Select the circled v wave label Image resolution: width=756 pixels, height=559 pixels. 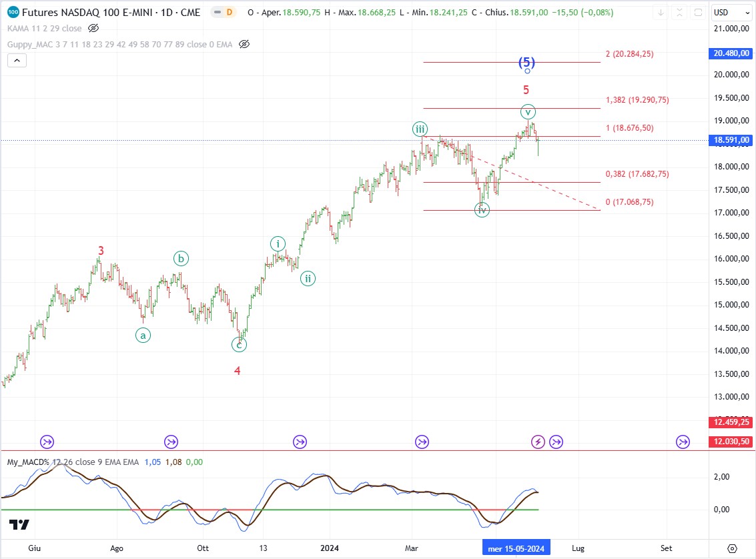tap(528, 112)
